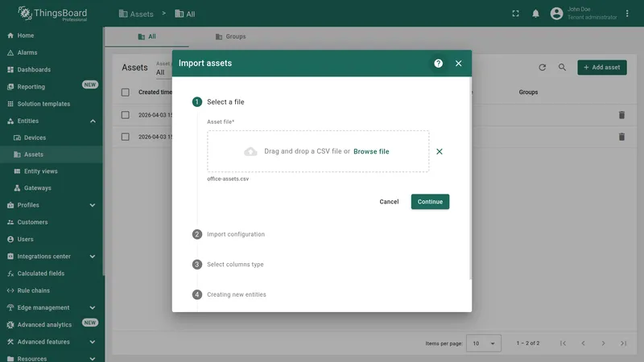The height and width of the screenshot is (362, 644).
Task: Open Entity views under Entities
Action: (x=52, y=171)
